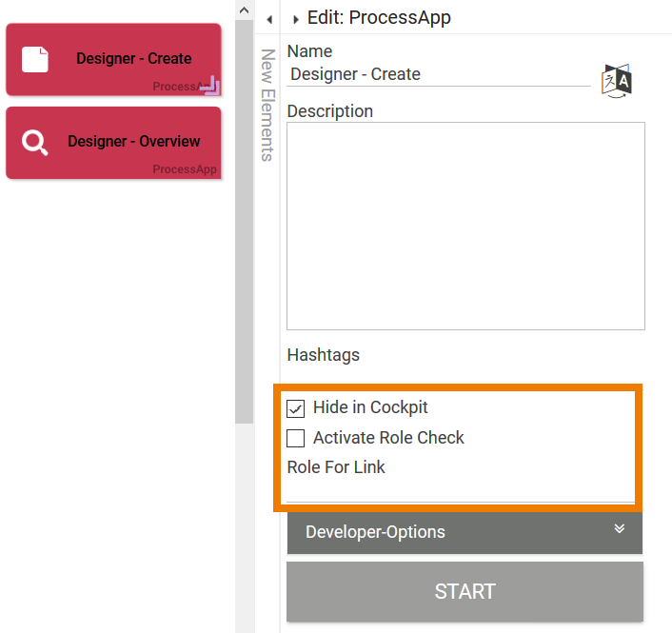Open the New Elements vertical tab
Viewport: 672px width, 633px height.
(267, 105)
